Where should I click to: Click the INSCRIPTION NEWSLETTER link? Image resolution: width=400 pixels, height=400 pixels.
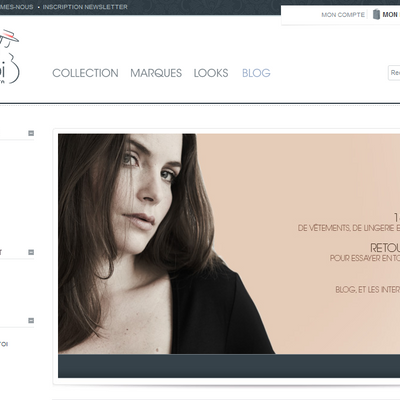pyautogui.click(x=85, y=7)
